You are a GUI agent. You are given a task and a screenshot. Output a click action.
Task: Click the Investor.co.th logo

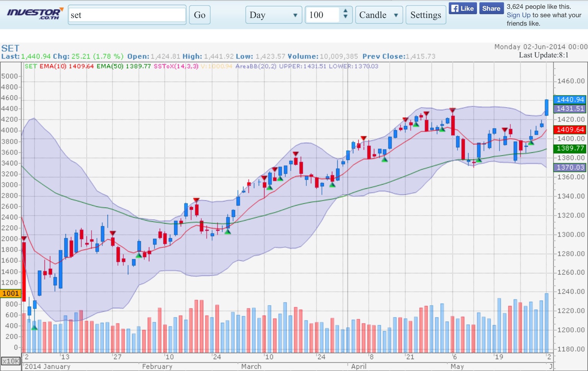click(35, 14)
